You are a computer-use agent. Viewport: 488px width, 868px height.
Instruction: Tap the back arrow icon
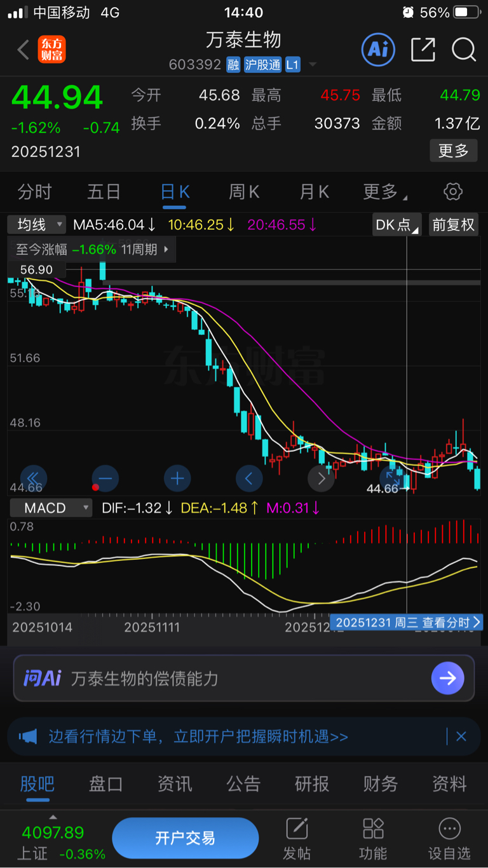(24, 50)
